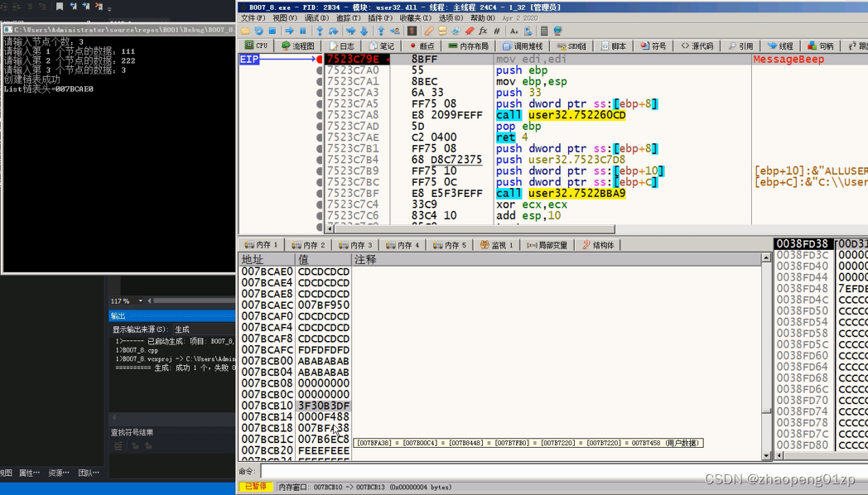This screenshot has width=868, height=495.
Task: Click the 已暂停 status indicator
Action: point(256,487)
